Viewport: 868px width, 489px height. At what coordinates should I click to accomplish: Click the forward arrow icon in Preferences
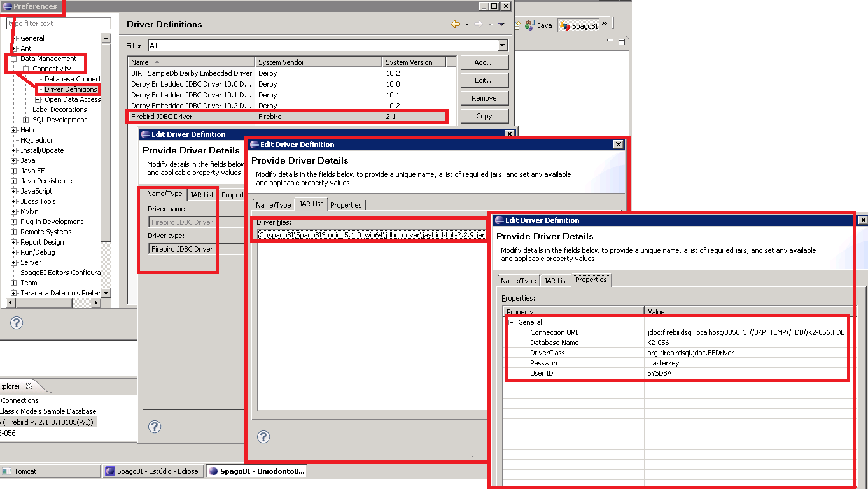478,24
